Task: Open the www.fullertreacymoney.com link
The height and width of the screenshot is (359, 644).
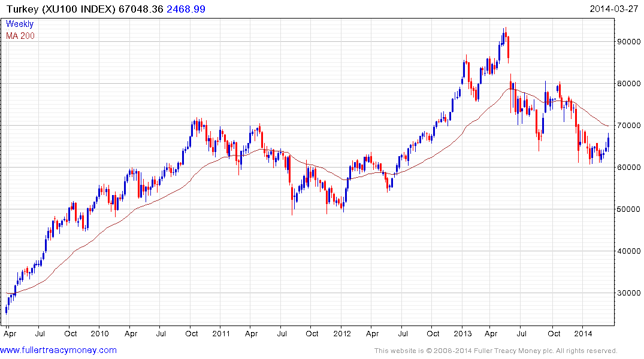Action: pyautogui.click(x=58, y=350)
